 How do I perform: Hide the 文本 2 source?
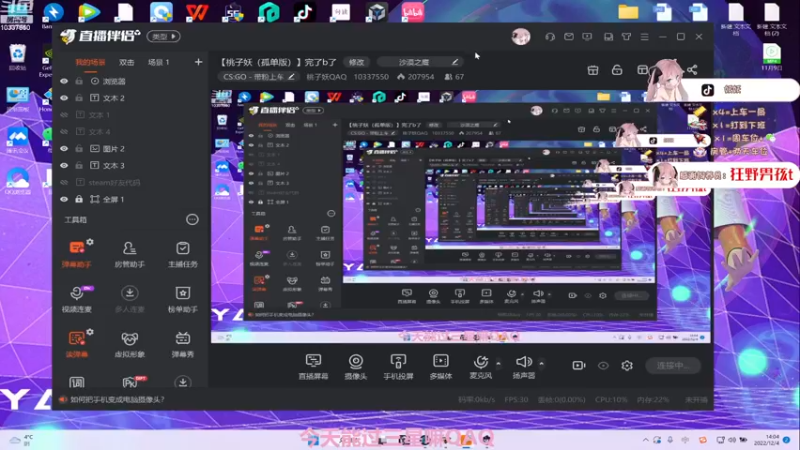pyautogui.click(x=64, y=98)
